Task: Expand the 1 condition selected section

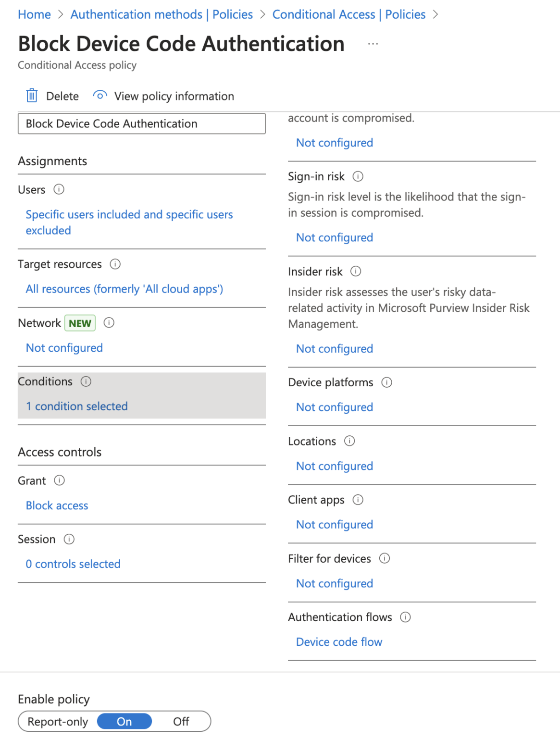Action: click(76, 406)
